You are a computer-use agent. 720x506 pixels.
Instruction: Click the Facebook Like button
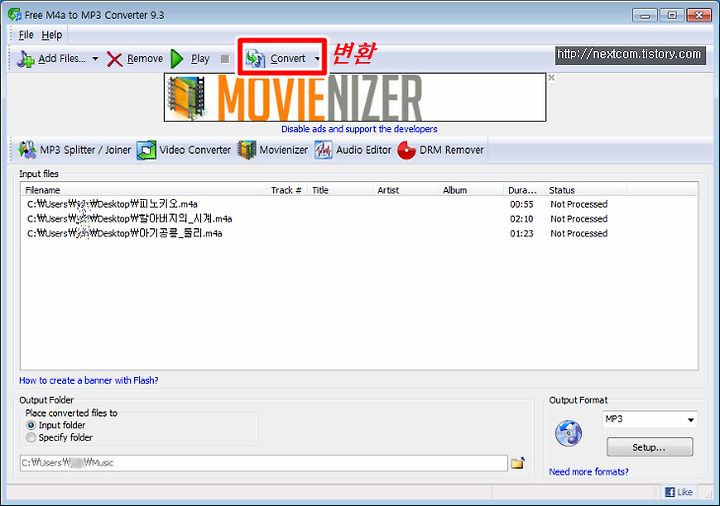click(x=679, y=492)
